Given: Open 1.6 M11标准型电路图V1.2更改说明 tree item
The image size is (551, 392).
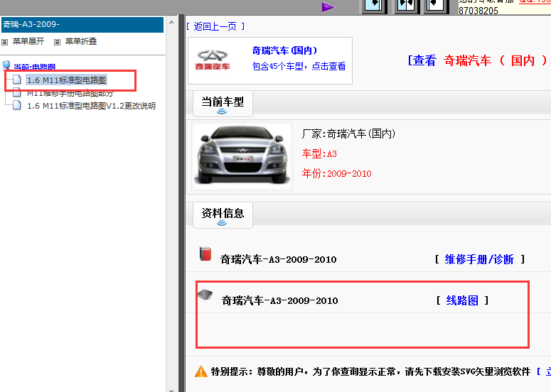Looking at the screenshot, I should tap(92, 106).
